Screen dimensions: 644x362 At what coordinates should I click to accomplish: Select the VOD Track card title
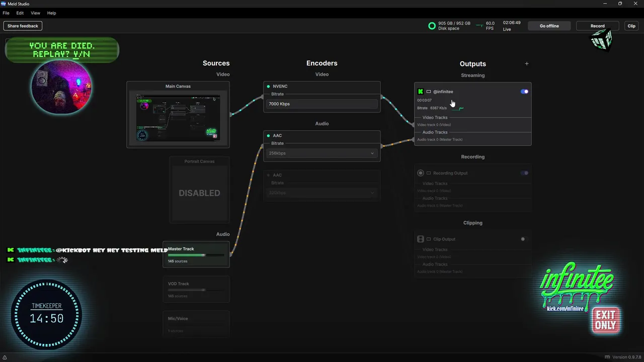click(179, 284)
